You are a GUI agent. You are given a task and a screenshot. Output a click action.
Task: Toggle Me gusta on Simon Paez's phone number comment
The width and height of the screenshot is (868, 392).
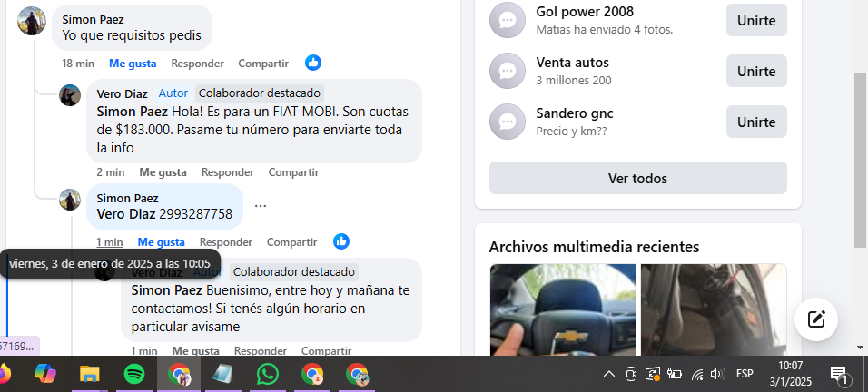[161, 242]
